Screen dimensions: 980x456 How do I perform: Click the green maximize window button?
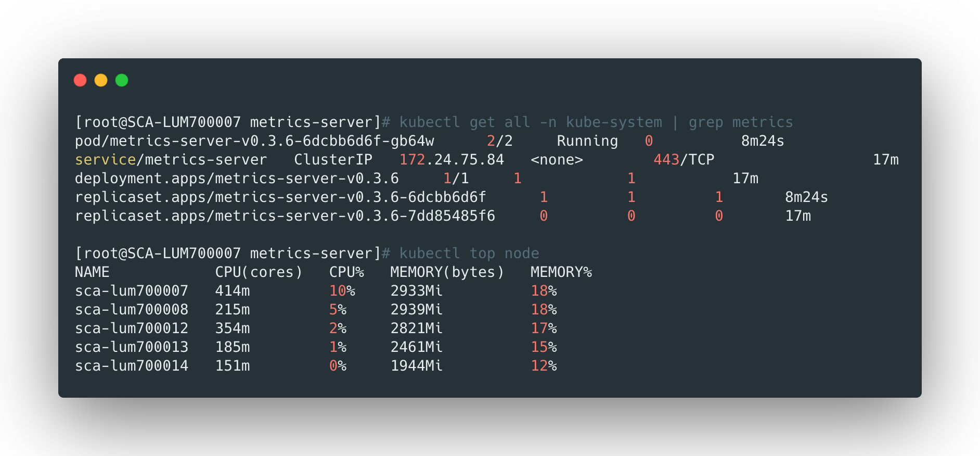tap(122, 80)
